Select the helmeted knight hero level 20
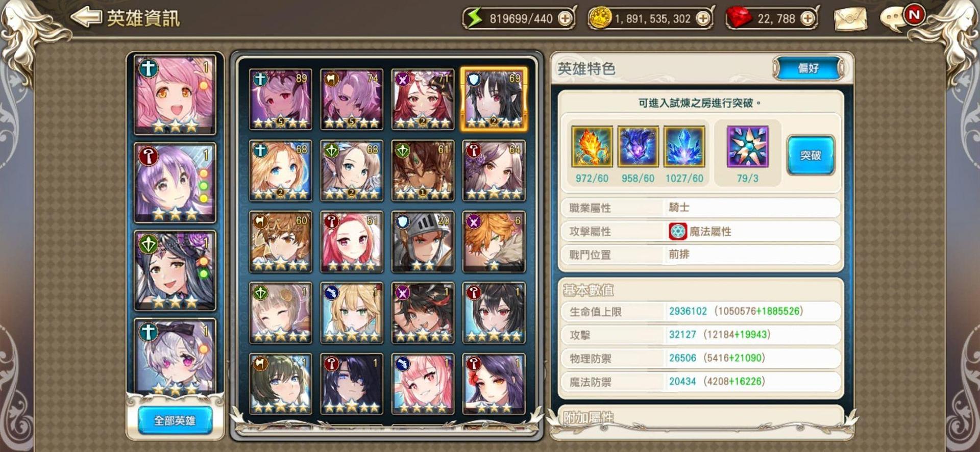 point(423,241)
